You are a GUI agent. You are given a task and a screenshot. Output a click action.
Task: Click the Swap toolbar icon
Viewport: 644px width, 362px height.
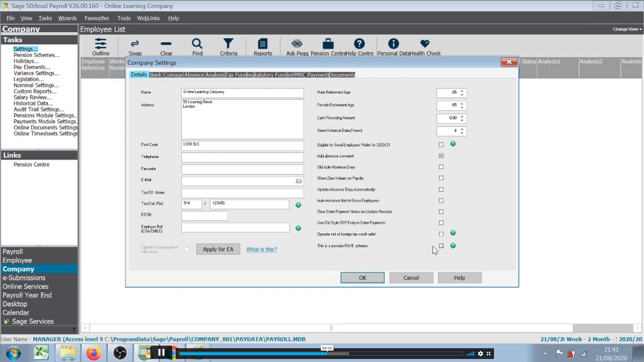(x=135, y=47)
